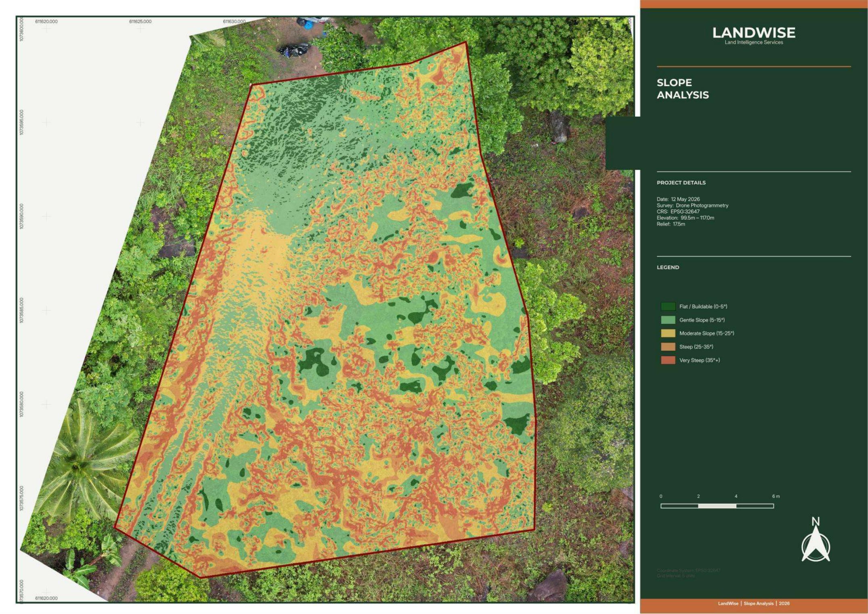Click the Date 12 May 2026 line
The image size is (868, 614).
coord(678,199)
